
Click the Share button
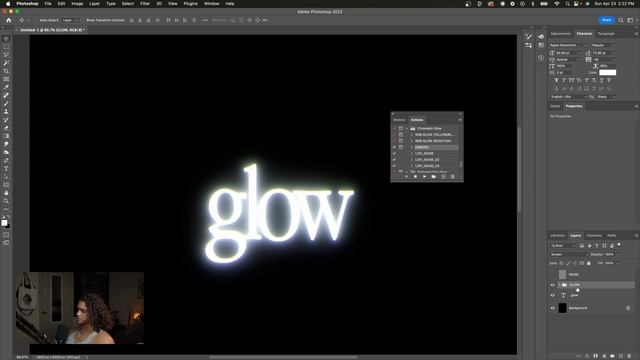click(607, 20)
